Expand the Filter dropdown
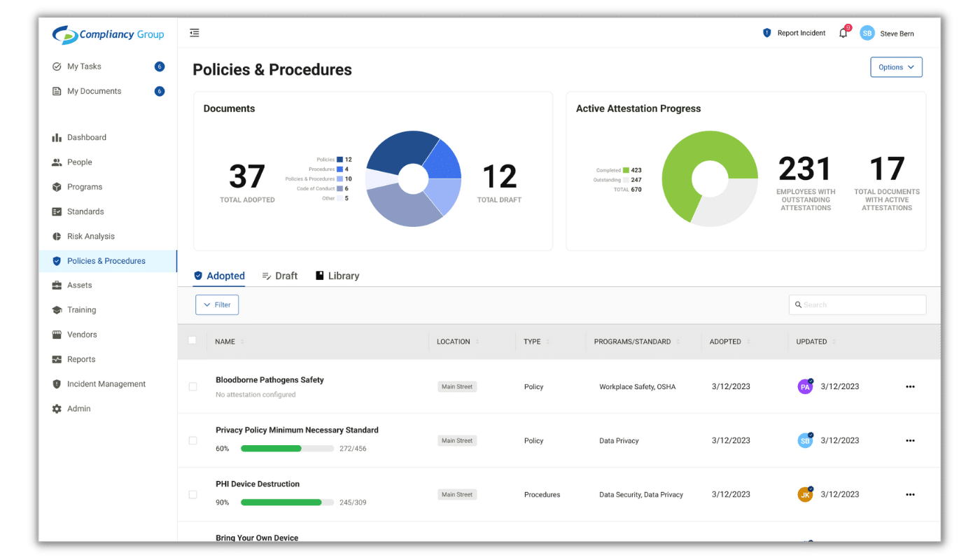This screenshot has height=560, width=980. click(216, 304)
